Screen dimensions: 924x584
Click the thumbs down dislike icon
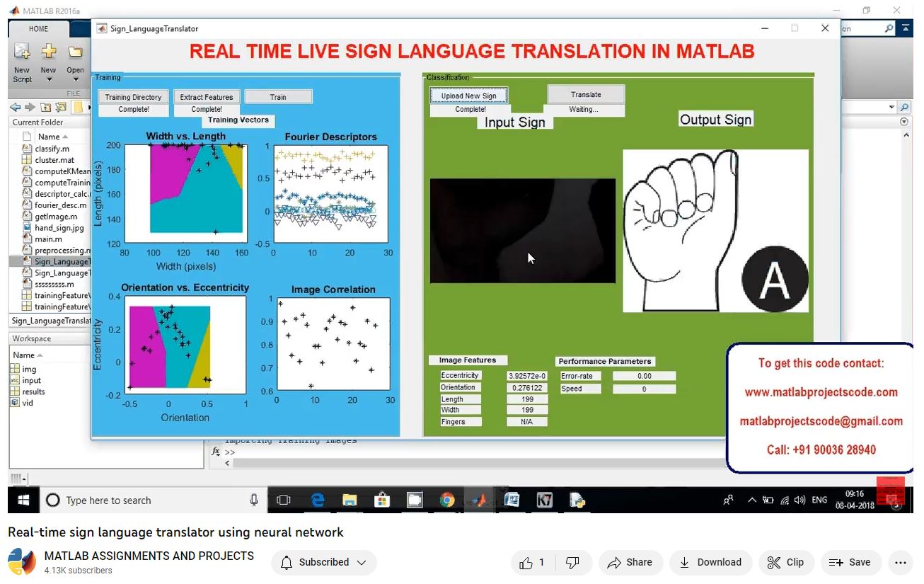573,563
